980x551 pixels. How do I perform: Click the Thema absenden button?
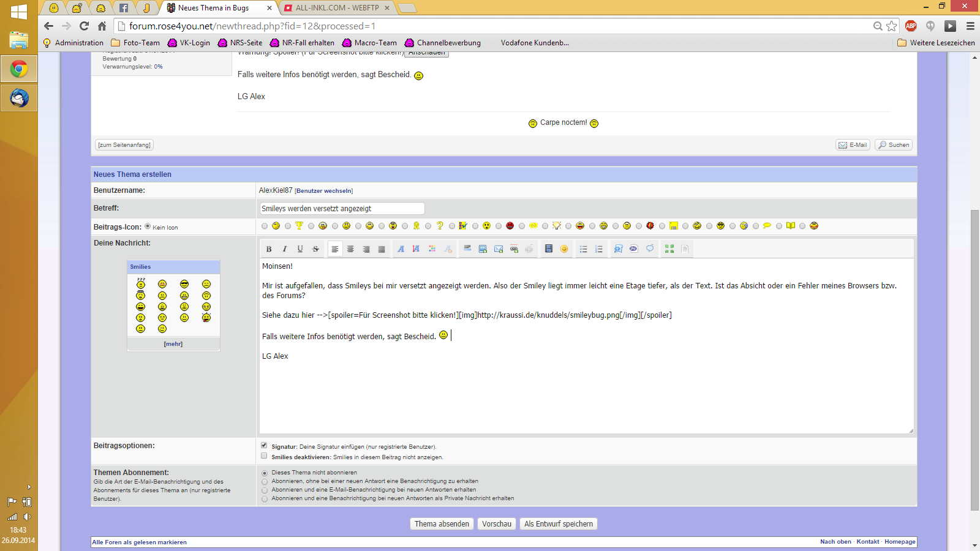click(442, 523)
